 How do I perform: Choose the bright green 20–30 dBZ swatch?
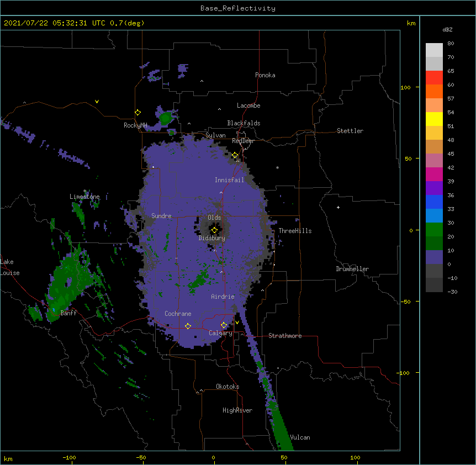pos(434,230)
